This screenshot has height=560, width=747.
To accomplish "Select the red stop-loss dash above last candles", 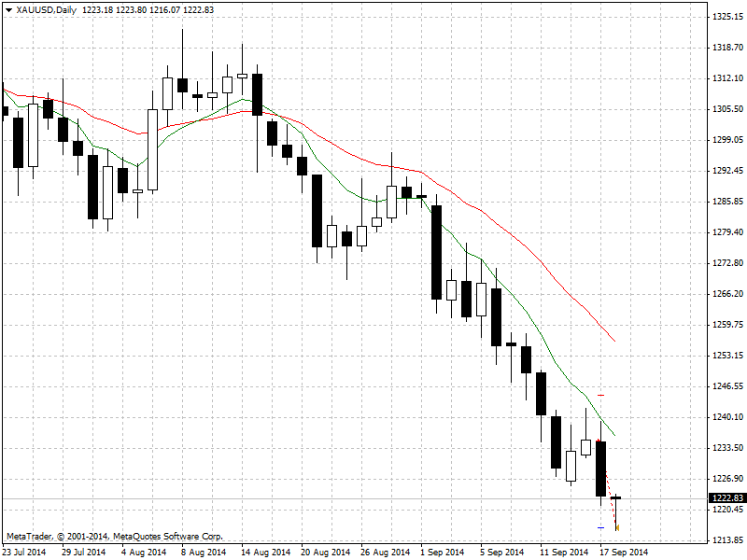I will click(600, 395).
